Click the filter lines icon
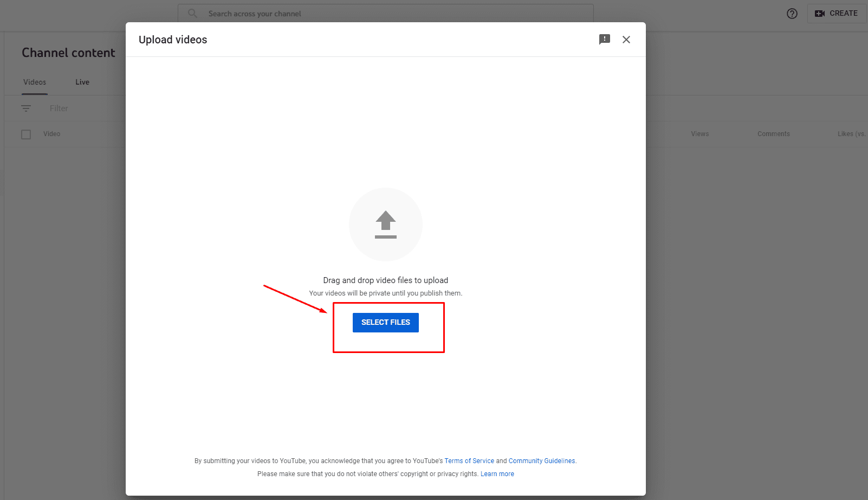This screenshot has width=868, height=500. [x=26, y=108]
